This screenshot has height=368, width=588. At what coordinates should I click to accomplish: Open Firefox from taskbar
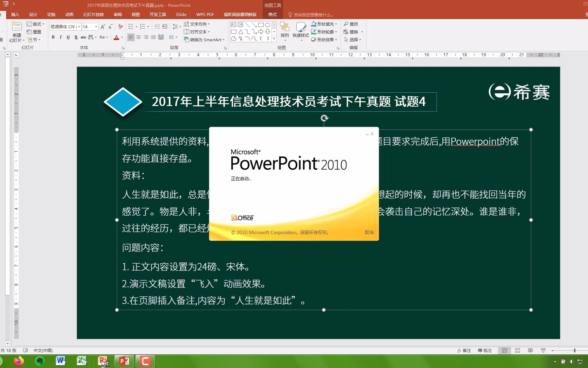click(19, 361)
